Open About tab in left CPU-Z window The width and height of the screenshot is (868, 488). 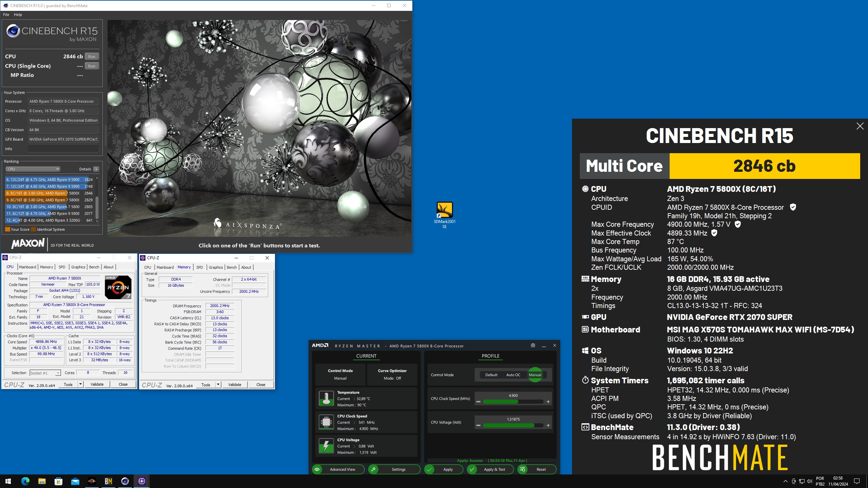coord(108,267)
